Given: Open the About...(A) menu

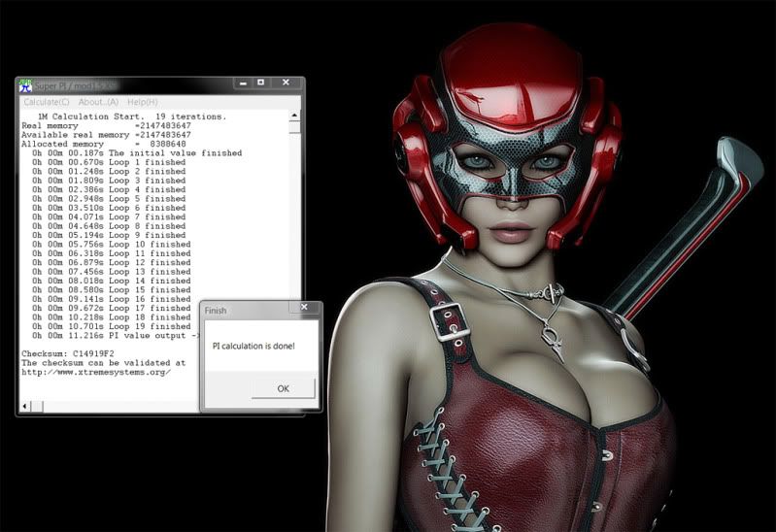Looking at the screenshot, I should tap(98, 102).
